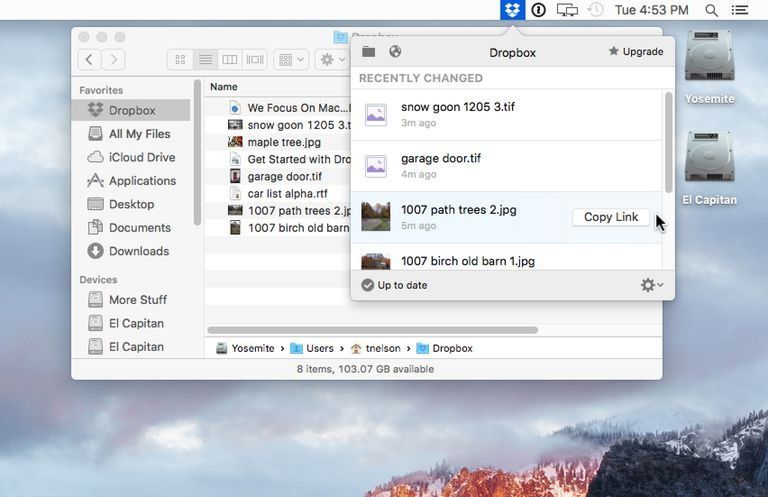The image size is (768, 497).
Task: Click the AirPlay displays menu bar icon
Action: click(567, 10)
